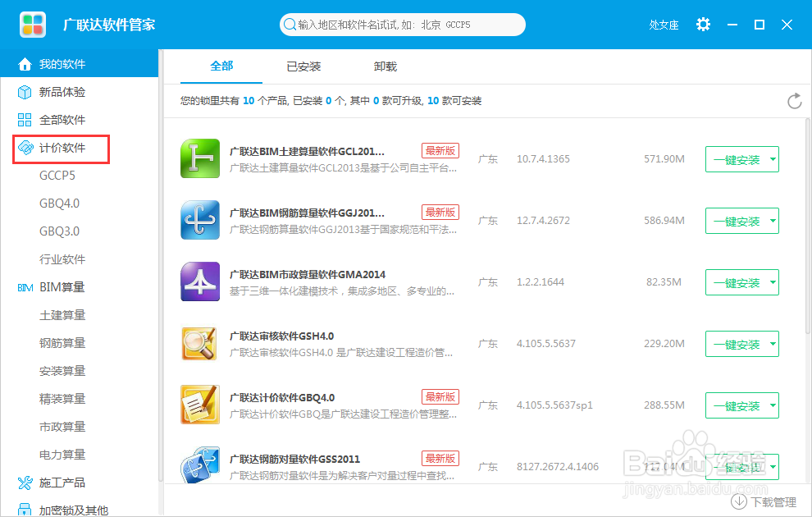Expand install options for GMA2014

pos(773,283)
